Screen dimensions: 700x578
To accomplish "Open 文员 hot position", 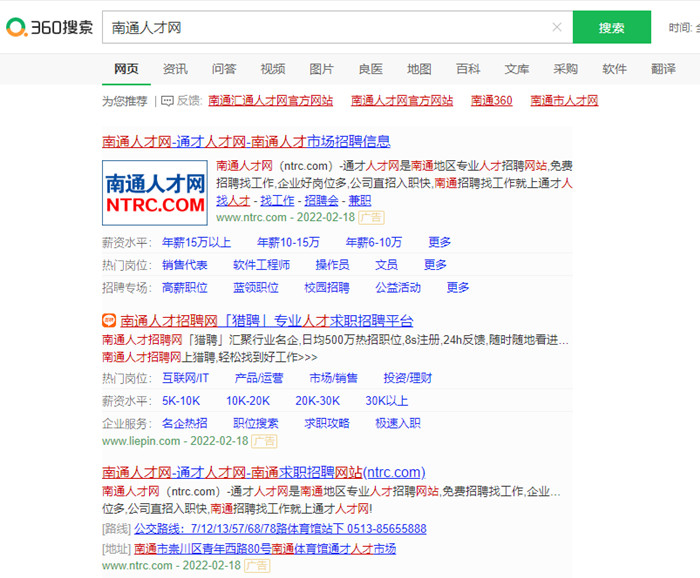I will 387,265.
